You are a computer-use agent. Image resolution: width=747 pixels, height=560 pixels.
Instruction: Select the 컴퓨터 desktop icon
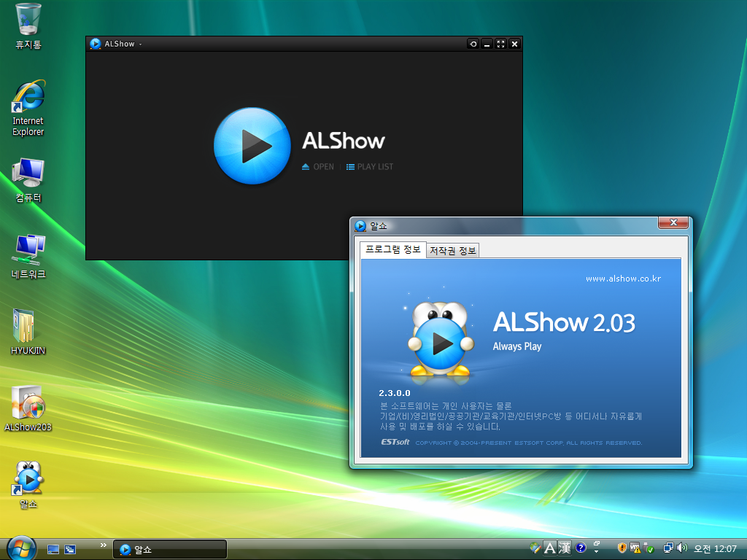[x=28, y=181]
